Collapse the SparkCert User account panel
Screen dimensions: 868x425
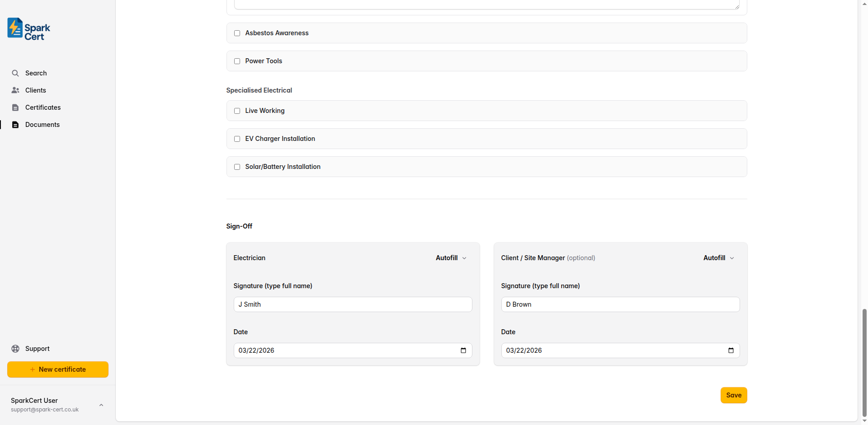point(101,405)
